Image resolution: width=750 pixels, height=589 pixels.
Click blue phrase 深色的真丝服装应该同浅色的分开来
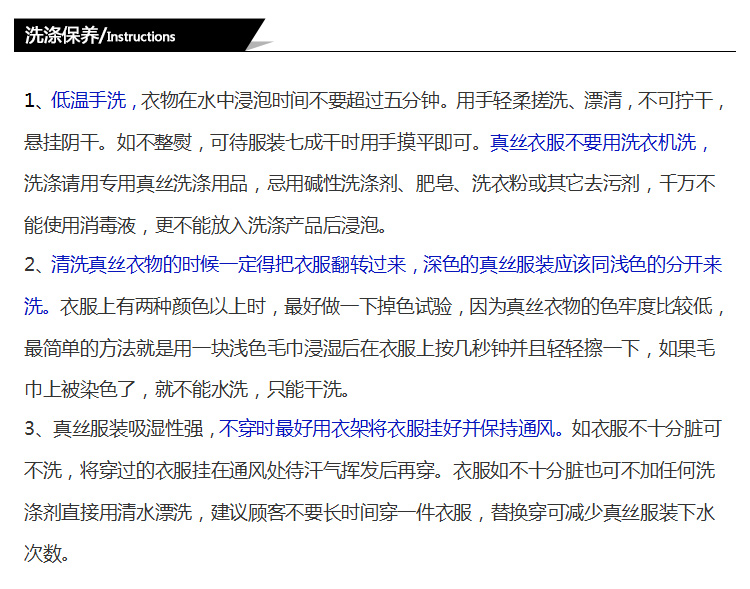tap(572, 265)
